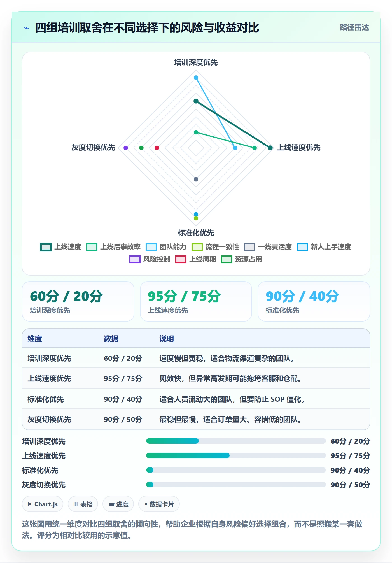Image resolution: width=392 pixels, height=563 pixels.
Task: Click the lime green point at radar bottom
Action: coord(196,218)
